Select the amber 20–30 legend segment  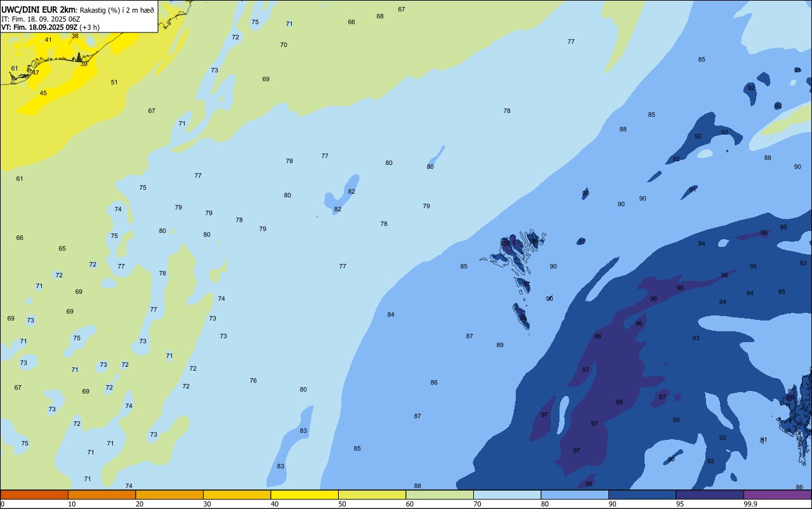[169, 494]
